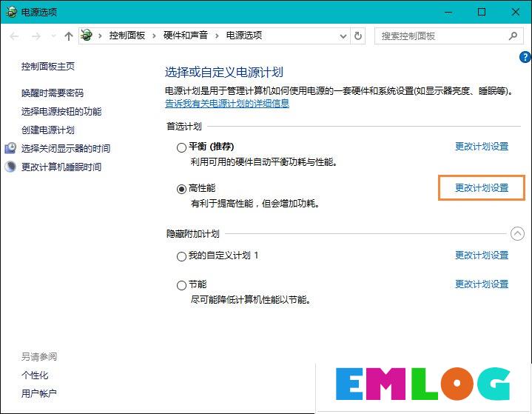Open 控制面板主页 link
The image size is (532, 414).
(x=48, y=66)
